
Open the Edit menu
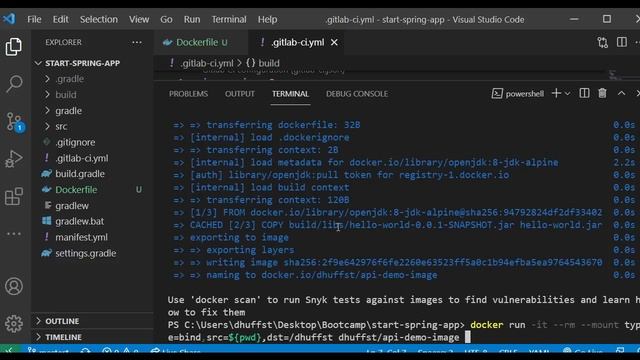tap(60, 19)
